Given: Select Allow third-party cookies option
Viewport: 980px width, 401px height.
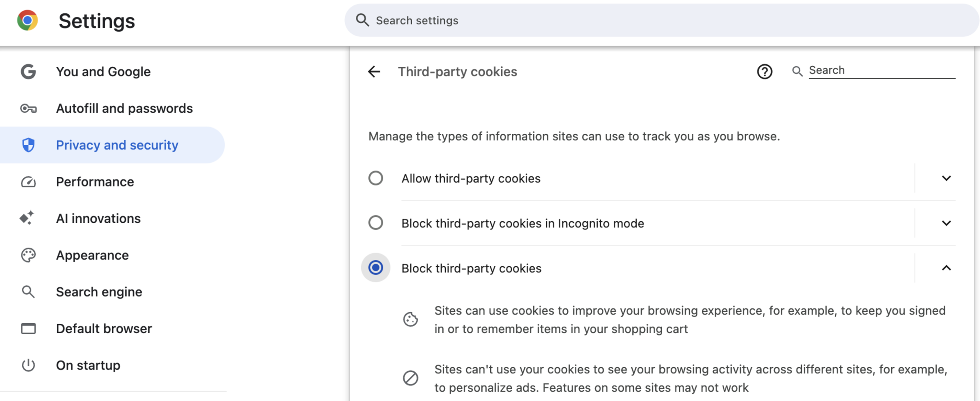Looking at the screenshot, I should (376, 178).
